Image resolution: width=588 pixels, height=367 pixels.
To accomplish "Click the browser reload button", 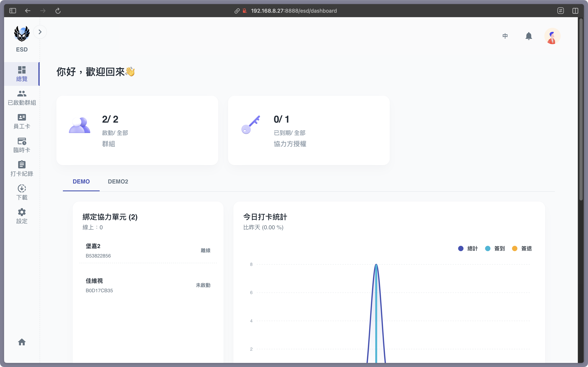I will 58,11.
